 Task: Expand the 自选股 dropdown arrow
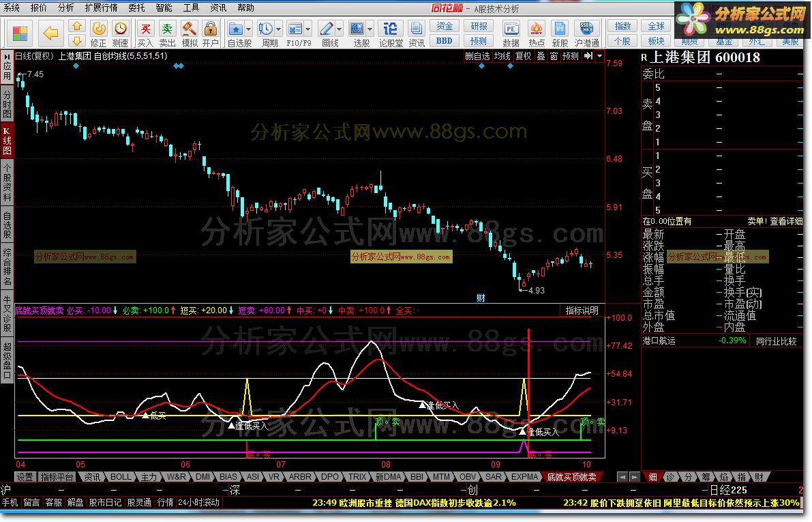(249, 29)
